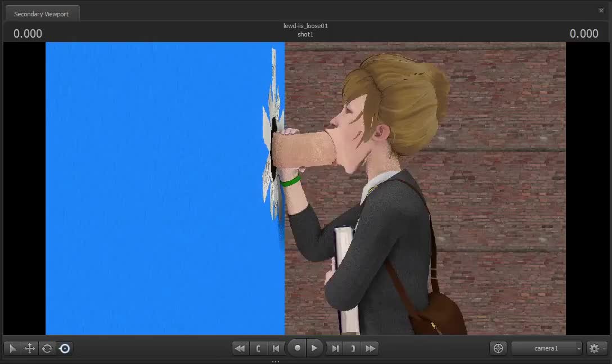Screen dimensions: 612x364
Task: Switch to the Secondary Viewport tab
Action: 41,14
